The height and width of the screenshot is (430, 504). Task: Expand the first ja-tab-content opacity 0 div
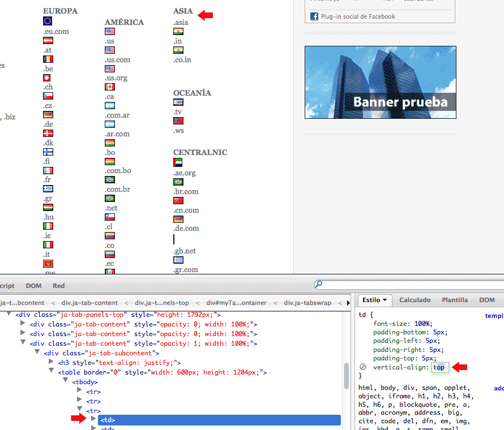[23, 322]
